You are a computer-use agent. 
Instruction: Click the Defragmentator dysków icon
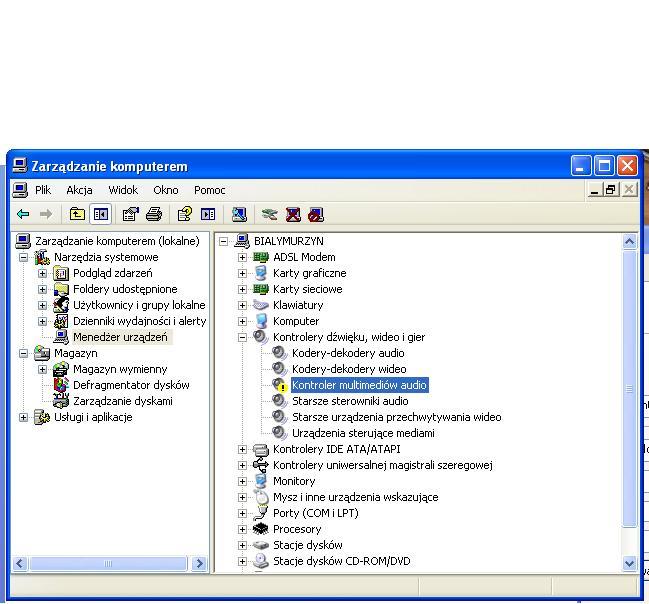(61, 385)
